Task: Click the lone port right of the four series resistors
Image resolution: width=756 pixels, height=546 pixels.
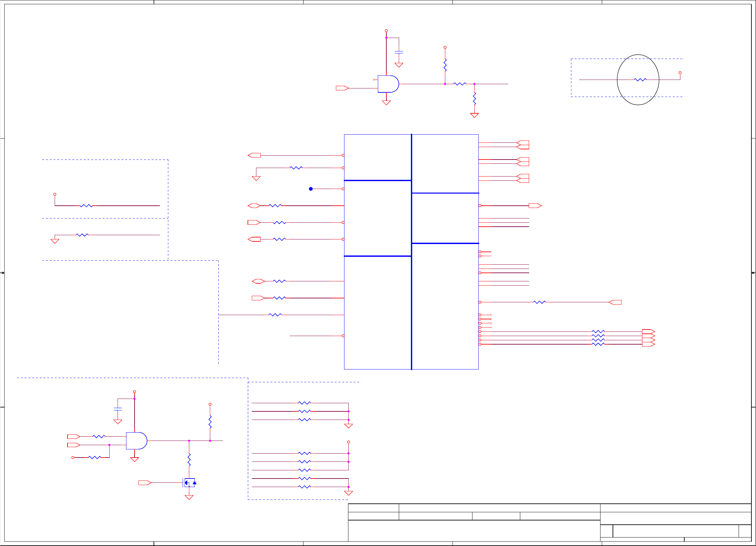Action: [x=615, y=302]
